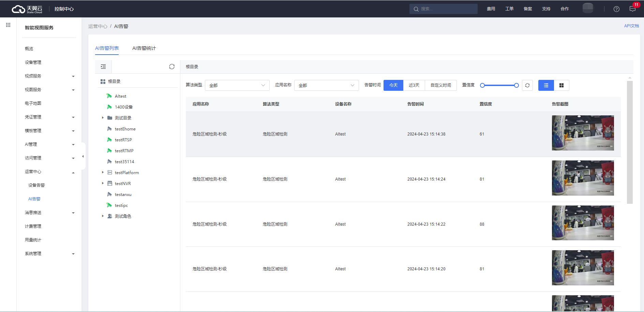Click the 根目录 root grid icon
Screen dimensions: 644x312
click(103, 82)
